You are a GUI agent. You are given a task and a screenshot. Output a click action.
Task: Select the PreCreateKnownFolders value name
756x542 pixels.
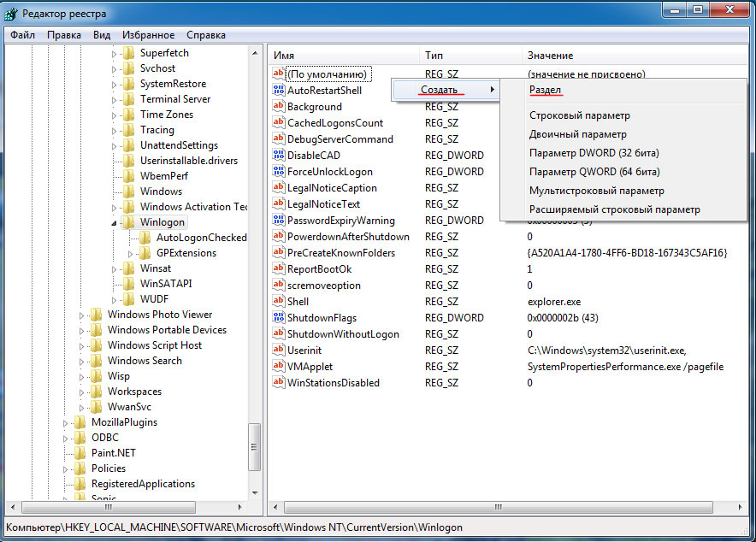341,253
